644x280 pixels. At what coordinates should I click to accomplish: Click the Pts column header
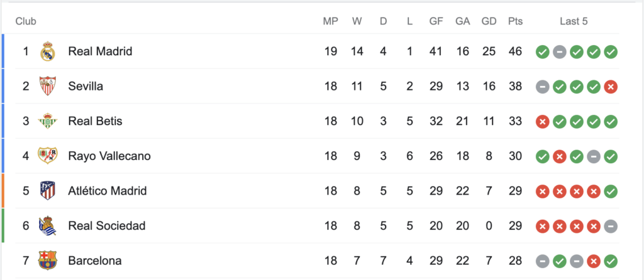pyautogui.click(x=515, y=21)
